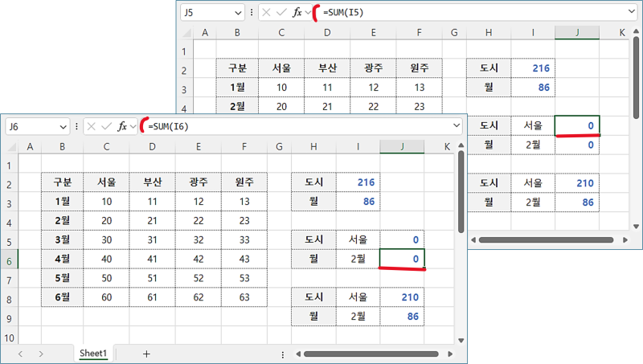Click the cancel X icon in the J6 formula bar

92,126
